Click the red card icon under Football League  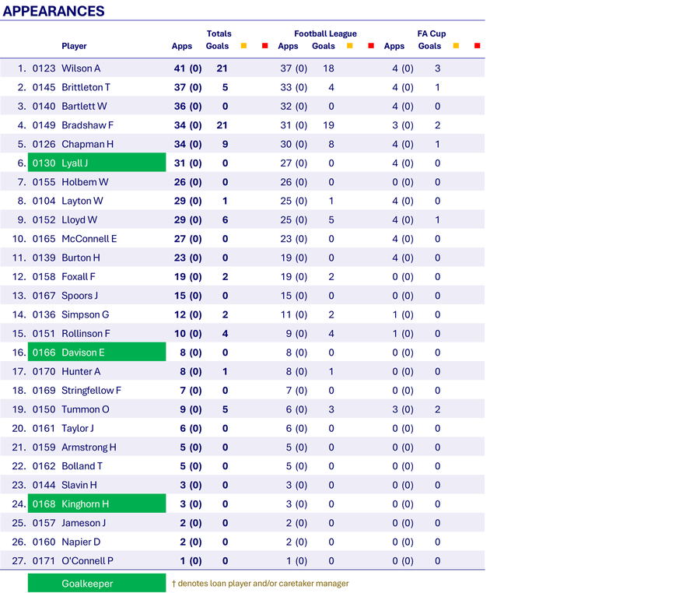pyautogui.click(x=371, y=46)
